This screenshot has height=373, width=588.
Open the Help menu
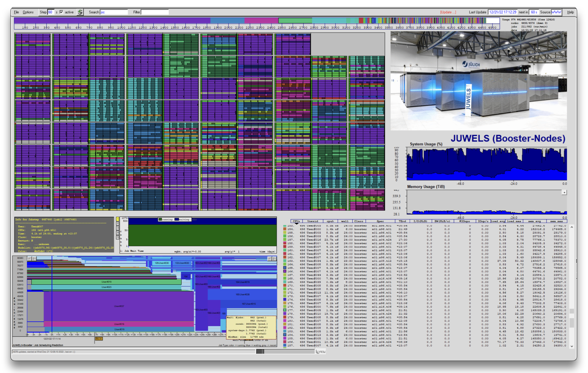[x=570, y=12]
